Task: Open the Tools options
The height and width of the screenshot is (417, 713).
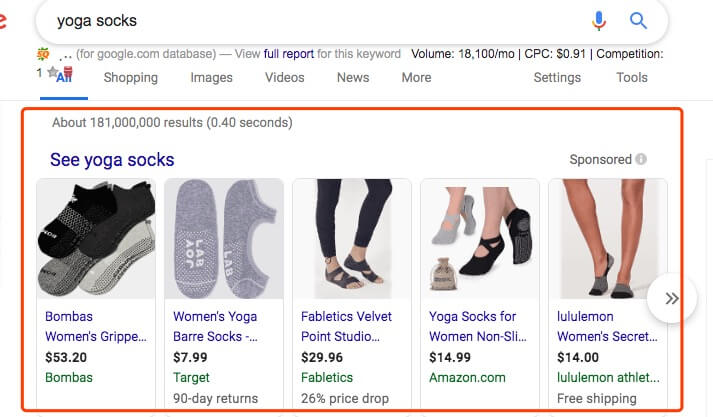Action: (632, 77)
